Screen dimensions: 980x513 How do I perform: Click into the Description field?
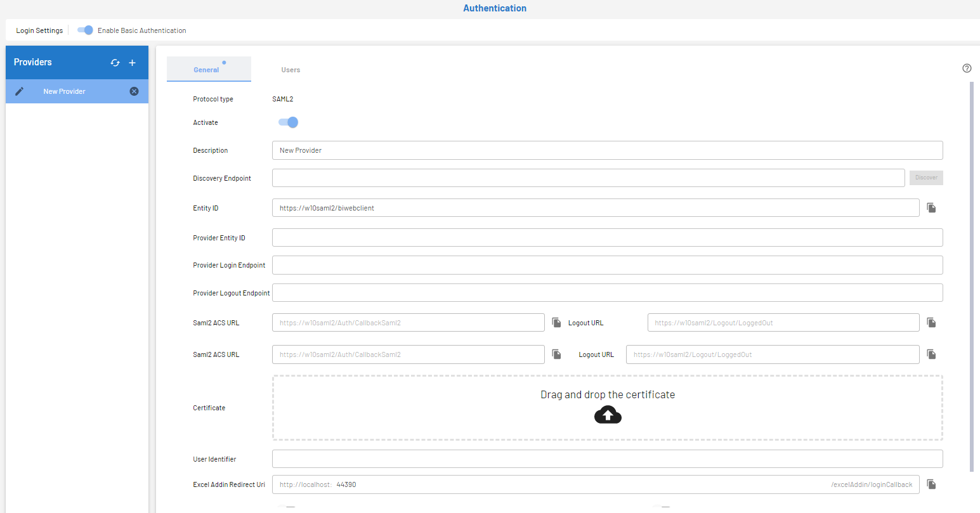(607, 150)
